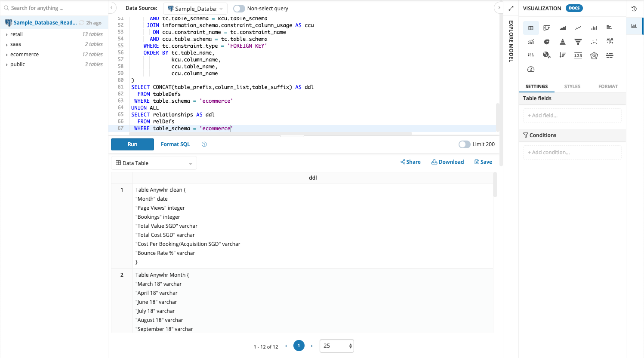Turn off the Limit 200 toggle
The height and width of the screenshot is (358, 644).
(x=464, y=144)
